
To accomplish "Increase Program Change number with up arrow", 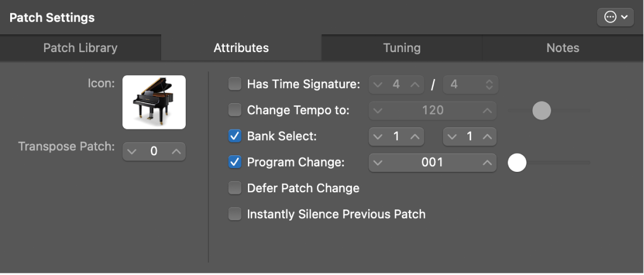I will tap(487, 163).
